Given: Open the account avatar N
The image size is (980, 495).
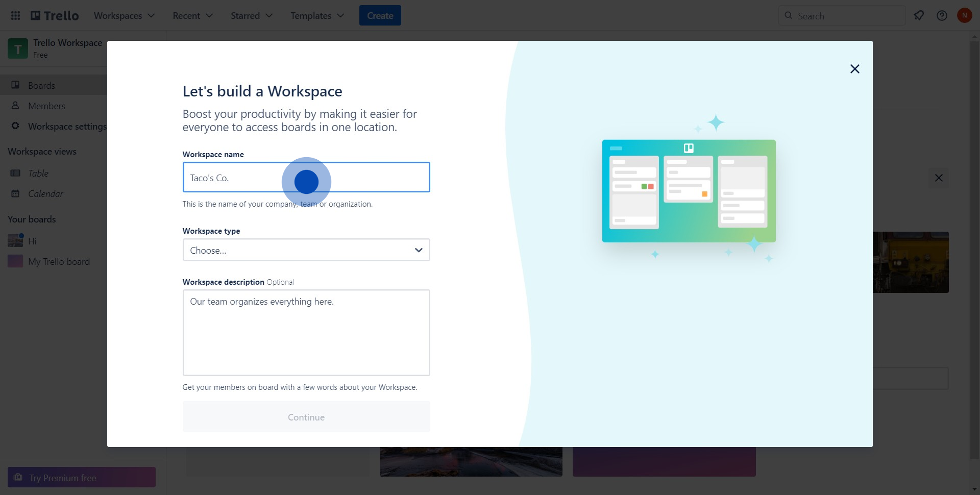Looking at the screenshot, I should (964, 16).
